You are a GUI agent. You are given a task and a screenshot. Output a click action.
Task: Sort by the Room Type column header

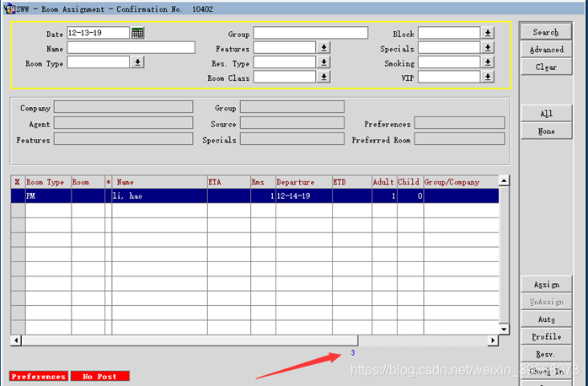(x=48, y=182)
